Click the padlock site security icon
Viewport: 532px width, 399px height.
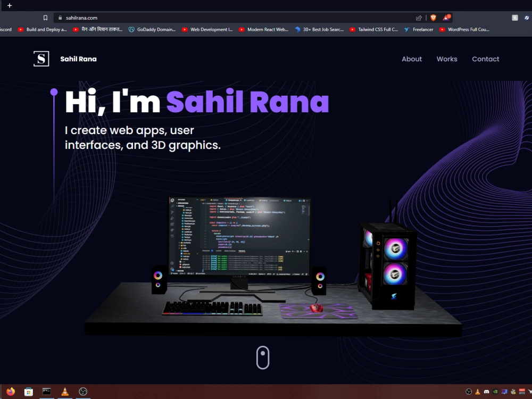[60, 18]
